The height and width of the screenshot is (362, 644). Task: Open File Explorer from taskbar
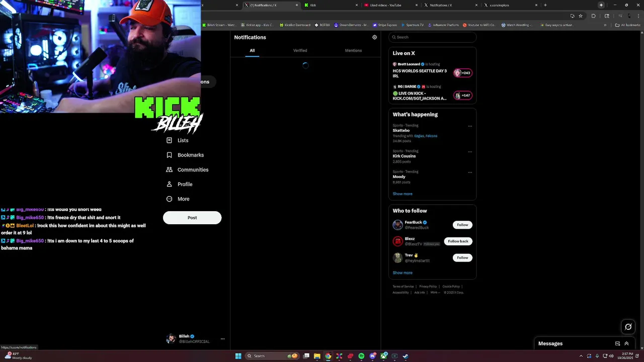click(317, 356)
